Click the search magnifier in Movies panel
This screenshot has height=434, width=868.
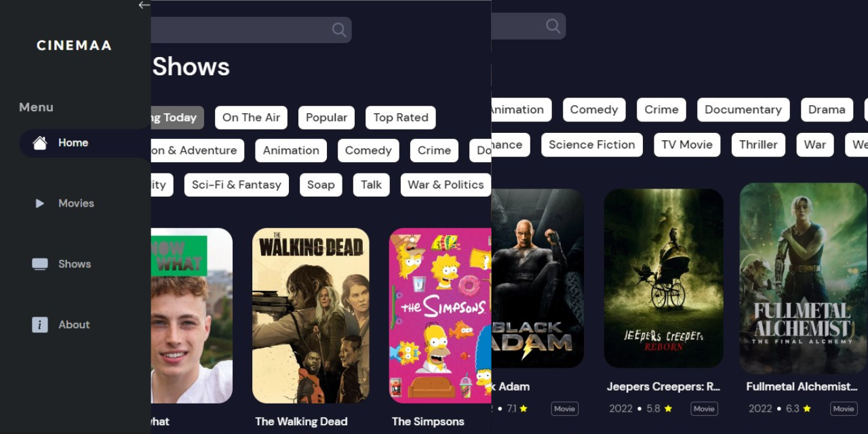(x=553, y=26)
